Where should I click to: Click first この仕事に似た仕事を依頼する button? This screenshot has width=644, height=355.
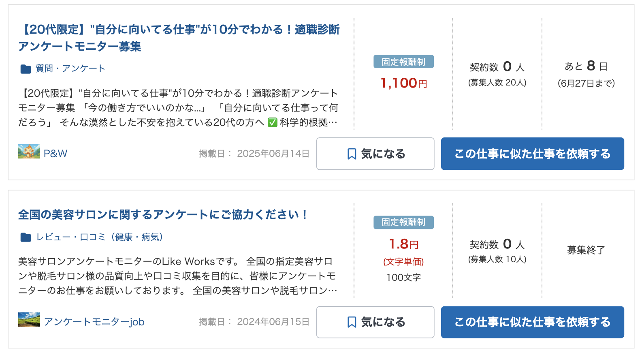point(532,154)
